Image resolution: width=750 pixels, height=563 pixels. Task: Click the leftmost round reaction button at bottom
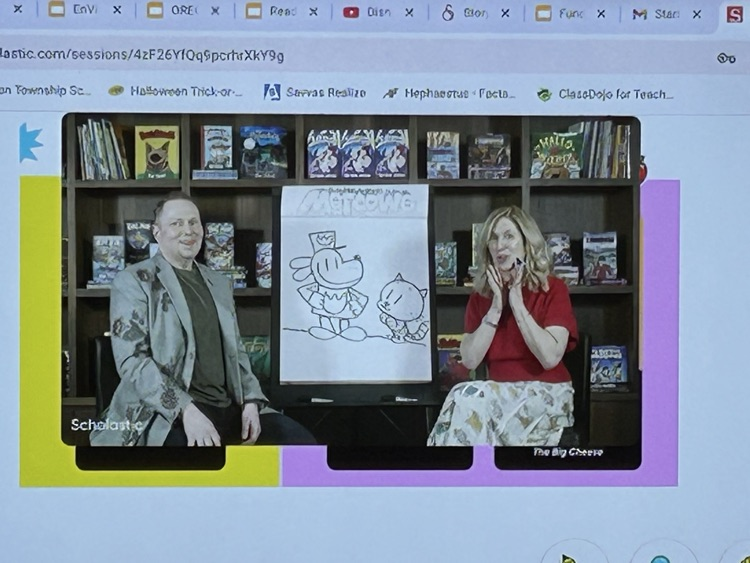[x=571, y=553]
